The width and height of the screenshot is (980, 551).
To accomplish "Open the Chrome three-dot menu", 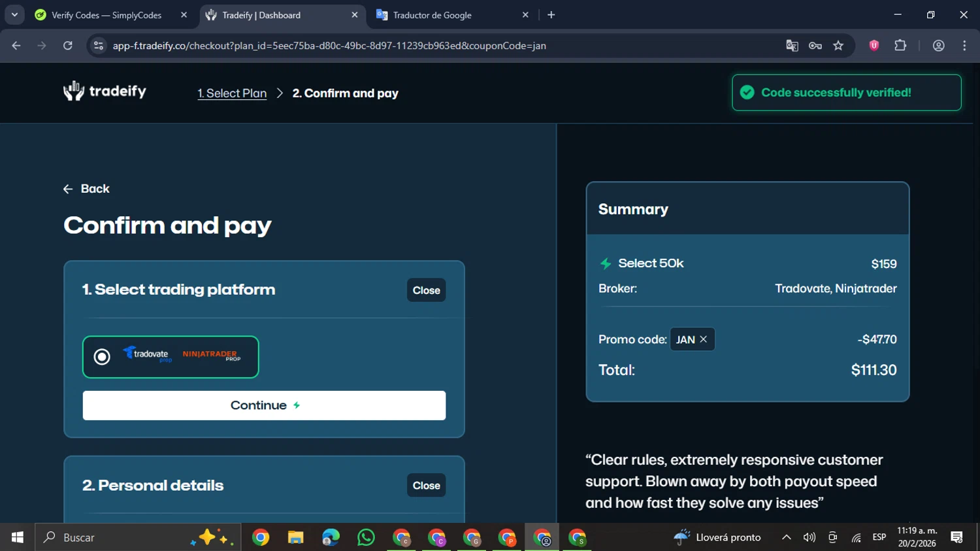I will click(x=965, y=46).
